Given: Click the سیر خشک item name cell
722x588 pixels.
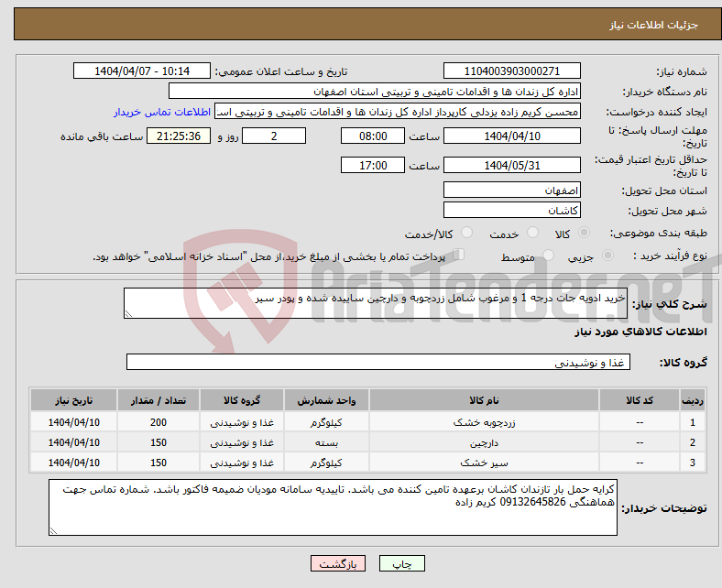Looking at the screenshot, I should click(x=484, y=463).
